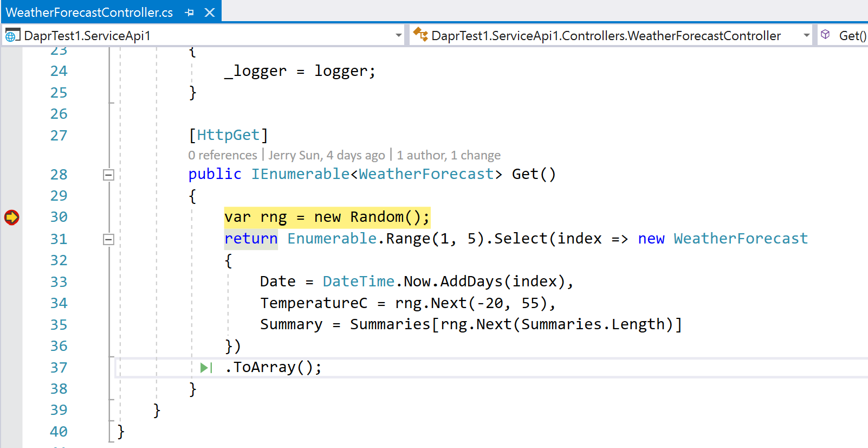Click the project icon beside DaprTest1.ServiceApi1
The image size is (868, 448).
coord(12,35)
